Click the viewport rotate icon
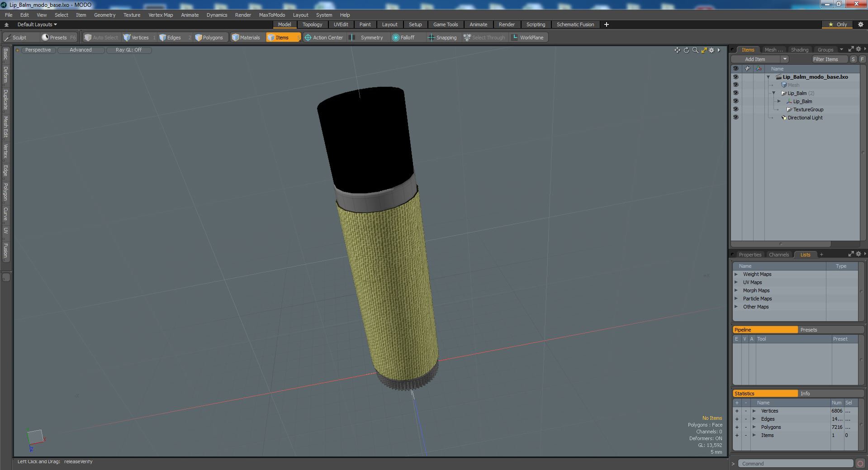 tap(686, 50)
